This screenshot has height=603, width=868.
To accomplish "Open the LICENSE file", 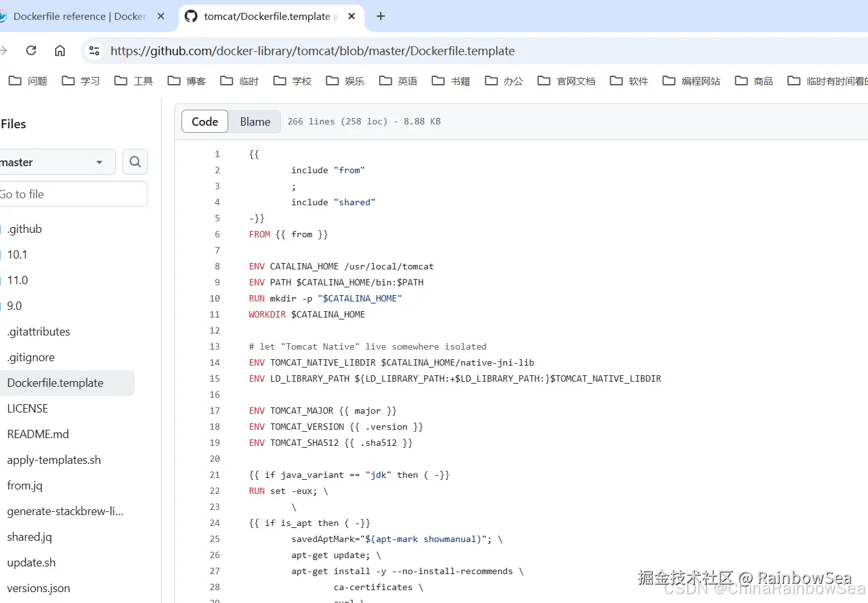I will tap(28, 409).
